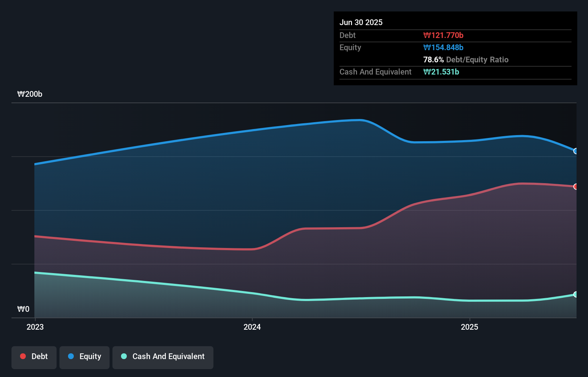Click the ₩200b gridline label

[30, 94]
